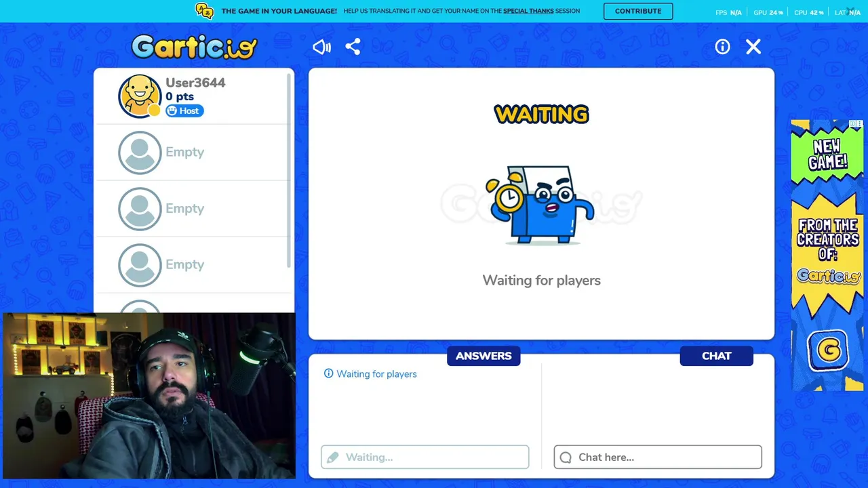The height and width of the screenshot is (488, 868).
Task: Click the info icon beside 'Waiting for players'
Action: (328, 373)
